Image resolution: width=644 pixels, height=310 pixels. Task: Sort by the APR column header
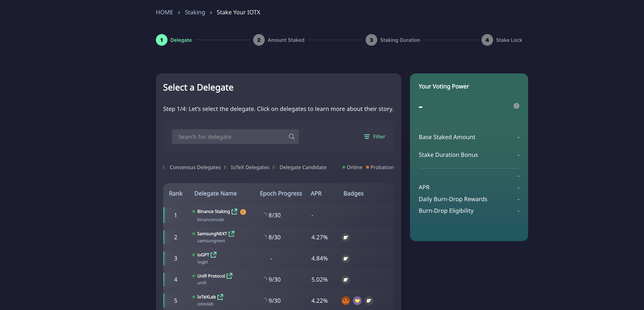[316, 193]
